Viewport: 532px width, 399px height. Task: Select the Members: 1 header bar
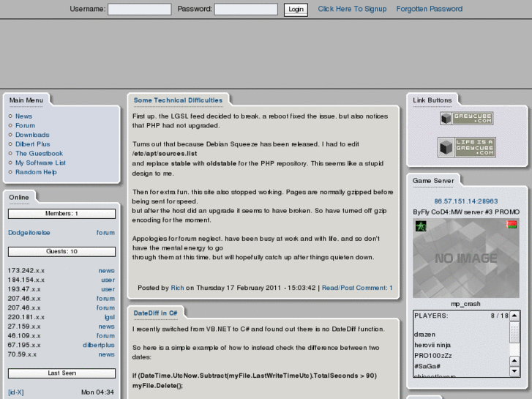point(61,214)
